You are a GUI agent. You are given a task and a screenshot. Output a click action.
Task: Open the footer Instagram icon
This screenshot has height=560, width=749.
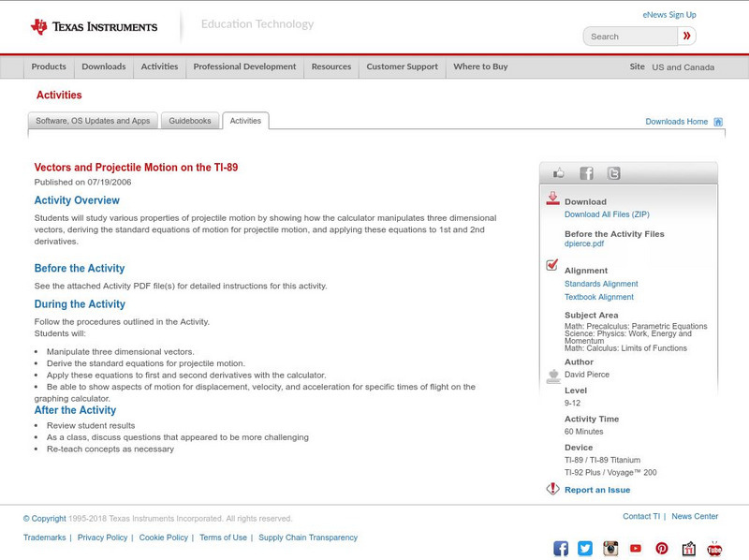point(610,548)
